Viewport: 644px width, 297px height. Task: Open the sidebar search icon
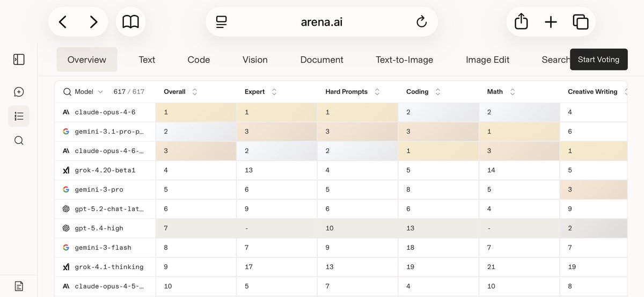point(19,141)
